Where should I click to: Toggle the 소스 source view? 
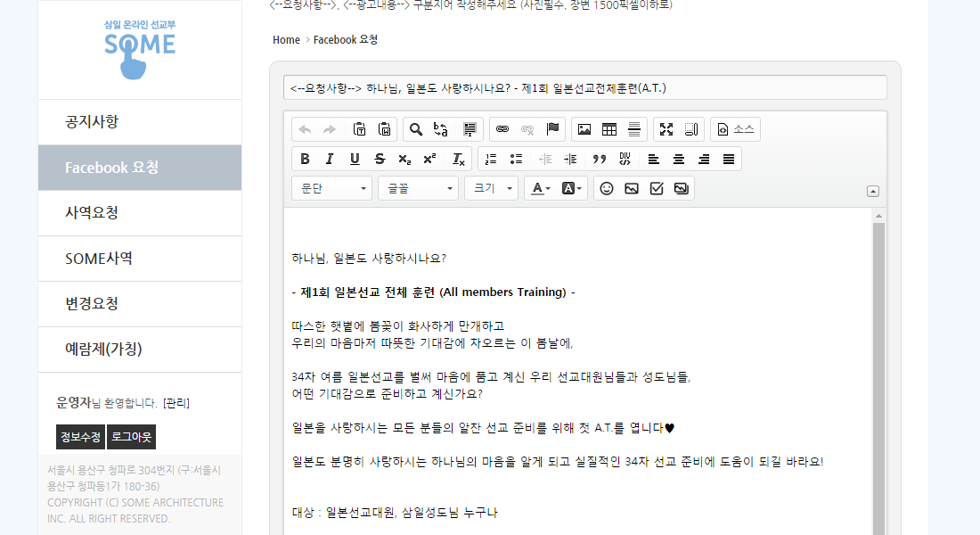pos(735,129)
